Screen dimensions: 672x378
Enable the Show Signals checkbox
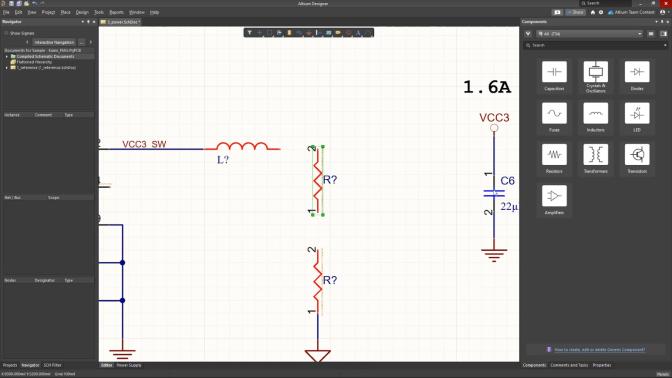(x=6, y=33)
